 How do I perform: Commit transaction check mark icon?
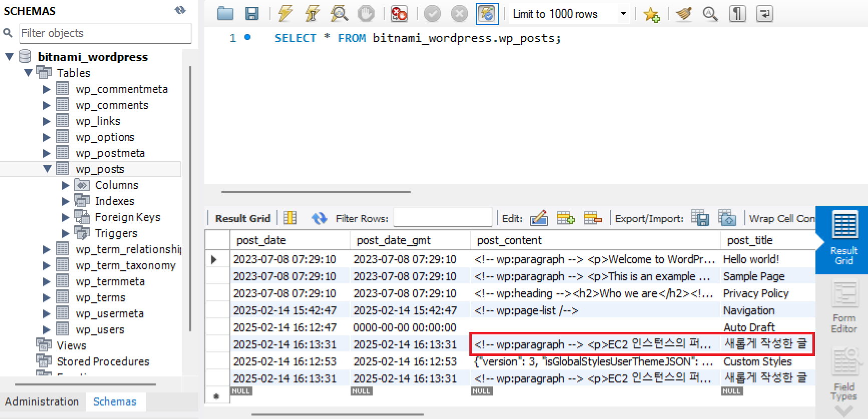pos(432,14)
